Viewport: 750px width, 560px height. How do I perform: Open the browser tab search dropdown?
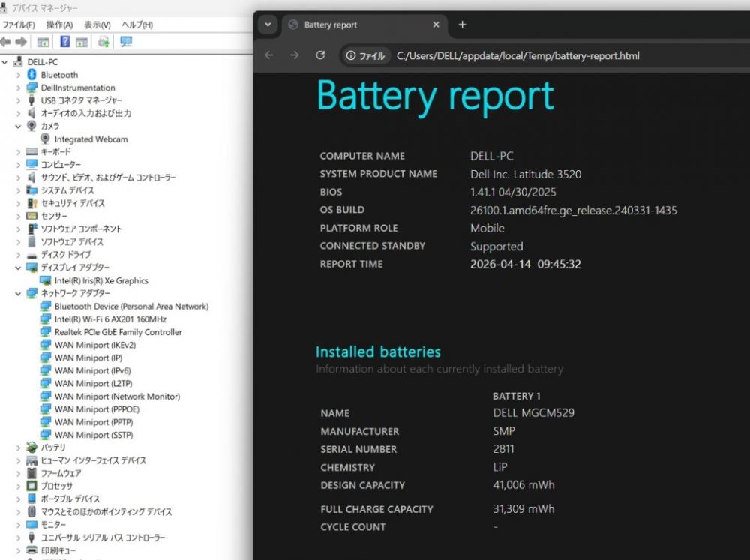(267, 25)
